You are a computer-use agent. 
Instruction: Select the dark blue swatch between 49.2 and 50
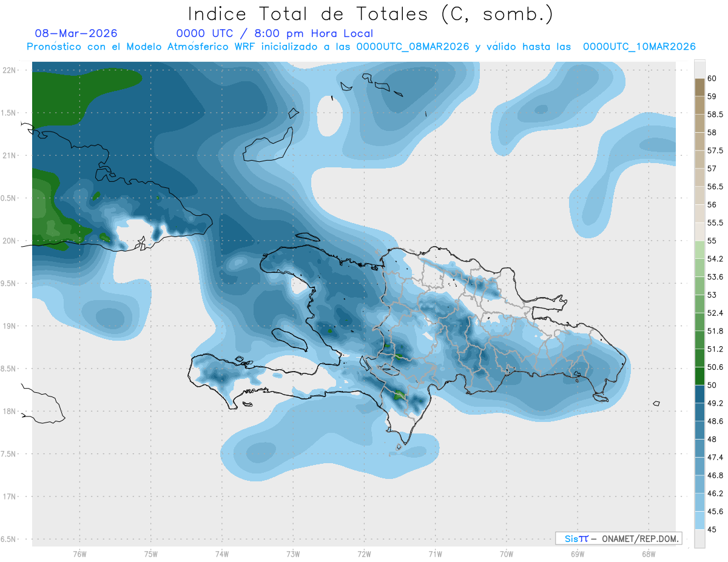699,393
